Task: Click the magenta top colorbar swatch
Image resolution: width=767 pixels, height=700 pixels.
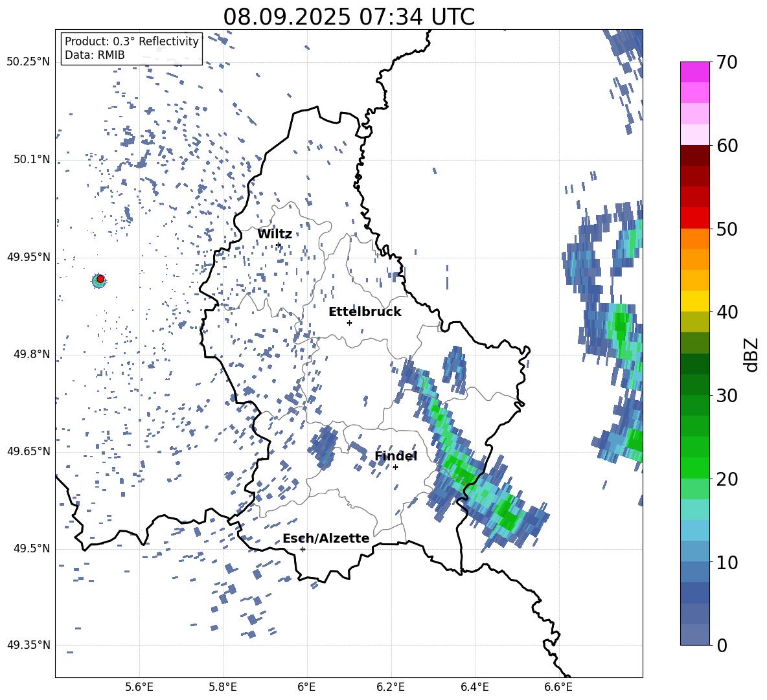Action: (694, 72)
